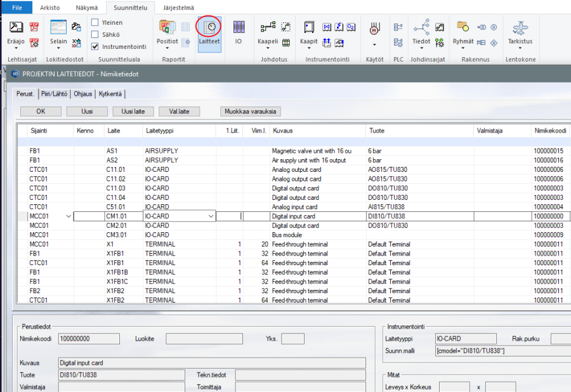
Task: Open the Laitetyyppi dropdown for CM1.01
Action: [x=211, y=216]
